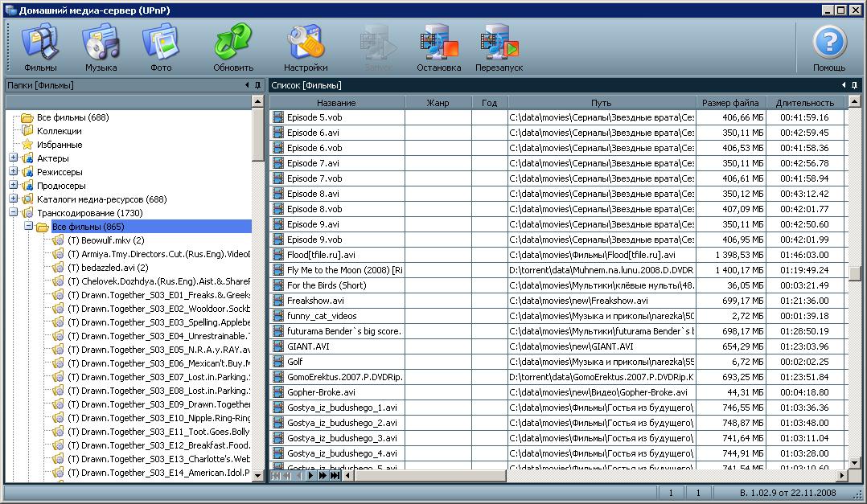Screen dimensions: 867x504
Task: Stop the server with Остановка
Action: pos(438,48)
